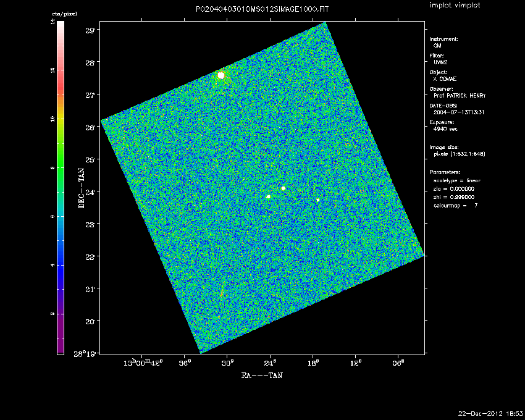Click the plot title P0204040301OMS012SIMAGE1000.FIT
Screen dimensions: 525x420
click(261, 9)
